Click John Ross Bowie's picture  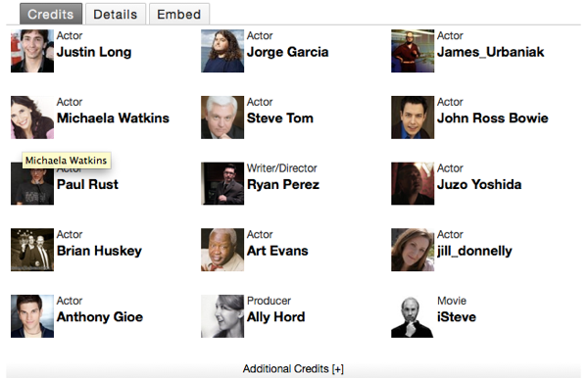413,118
